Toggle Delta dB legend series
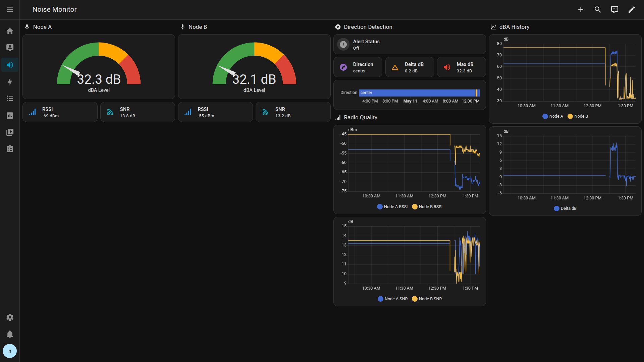 click(565, 208)
